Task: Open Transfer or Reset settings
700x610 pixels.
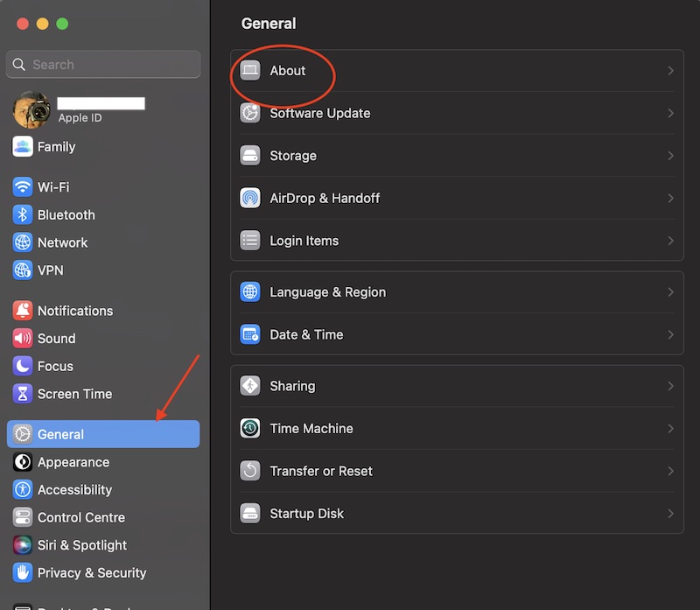Action: coord(457,471)
